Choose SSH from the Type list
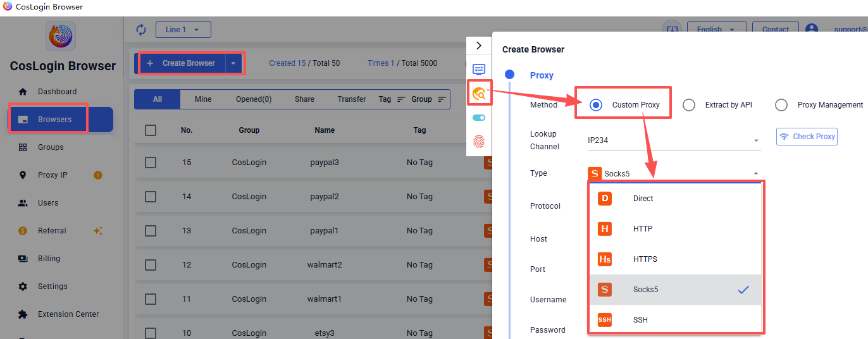 pos(675,319)
